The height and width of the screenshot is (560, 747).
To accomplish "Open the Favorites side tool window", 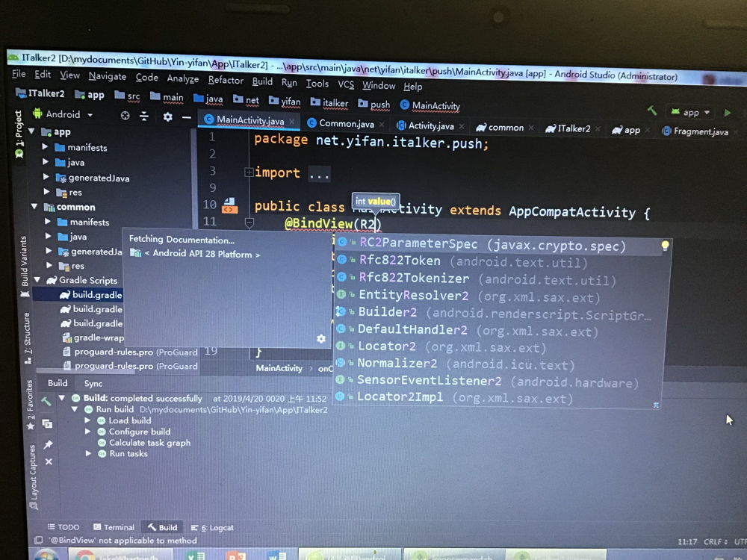I will pyautogui.click(x=30, y=405).
